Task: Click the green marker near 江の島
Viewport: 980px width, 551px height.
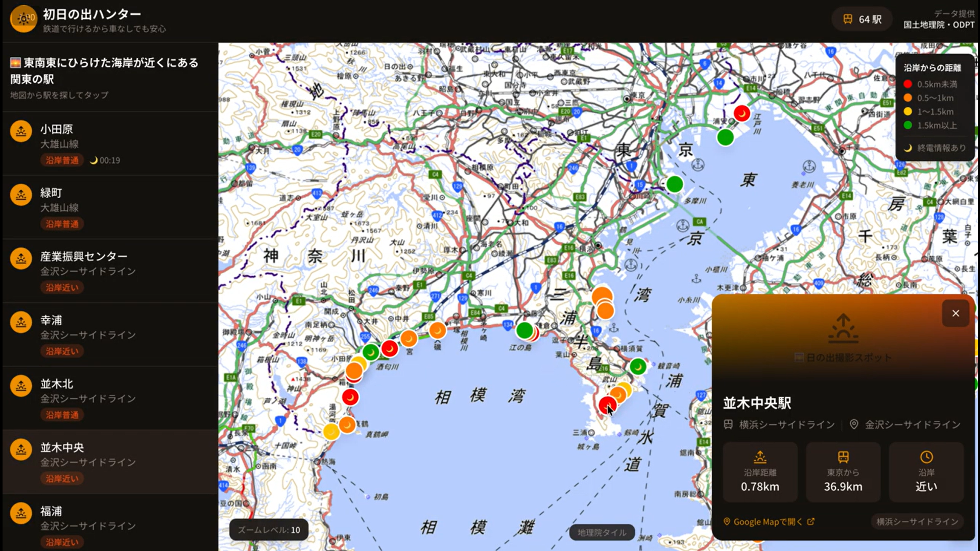Action: coord(524,330)
